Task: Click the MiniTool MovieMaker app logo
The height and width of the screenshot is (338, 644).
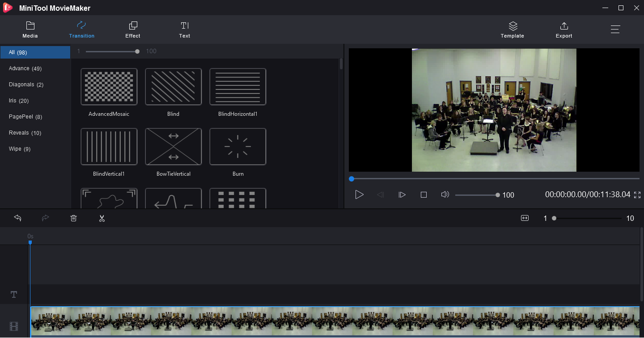Action: click(8, 8)
